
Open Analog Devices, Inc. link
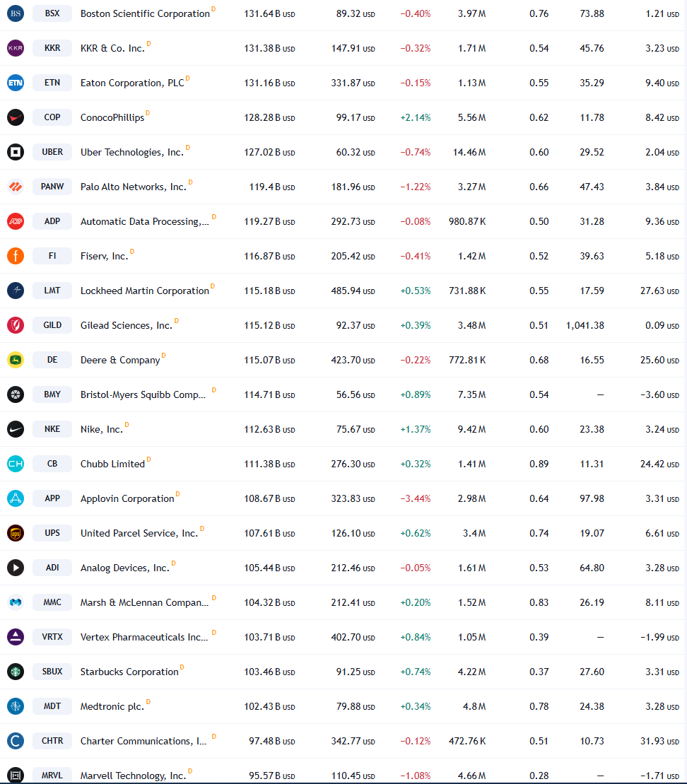[125, 568]
